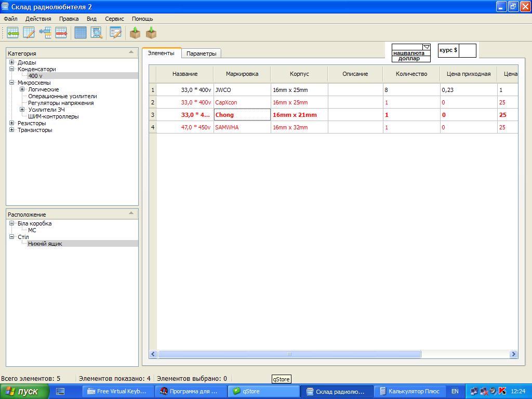The width and height of the screenshot is (532, 399).
Task: Expand the Усилители ЗЧ tree node
Action: 22,110
